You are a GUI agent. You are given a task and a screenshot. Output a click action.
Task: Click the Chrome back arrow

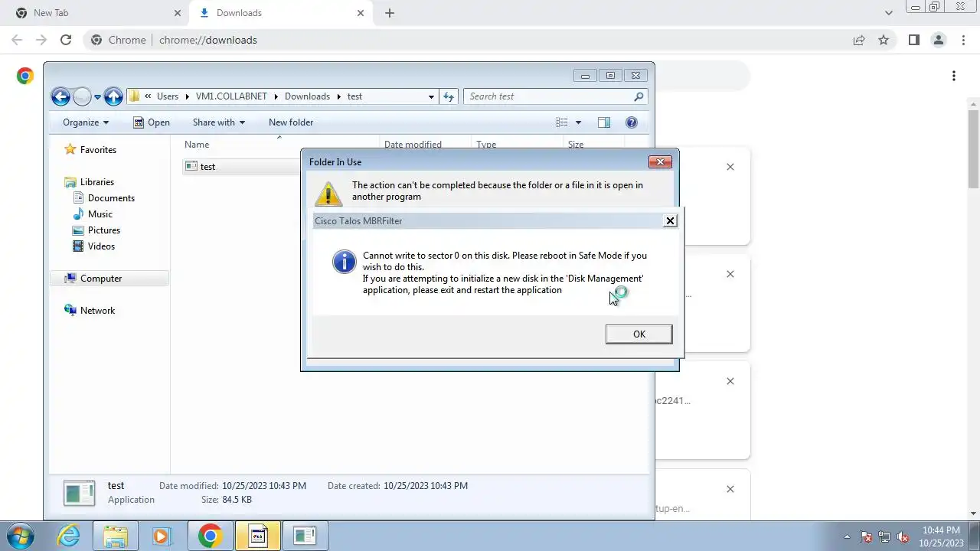point(17,40)
